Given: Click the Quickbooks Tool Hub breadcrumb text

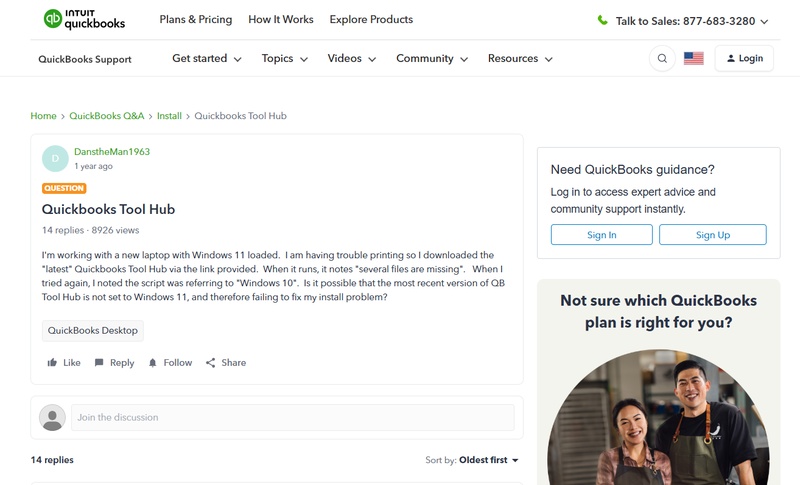Looking at the screenshot, I should pos(240,116).
